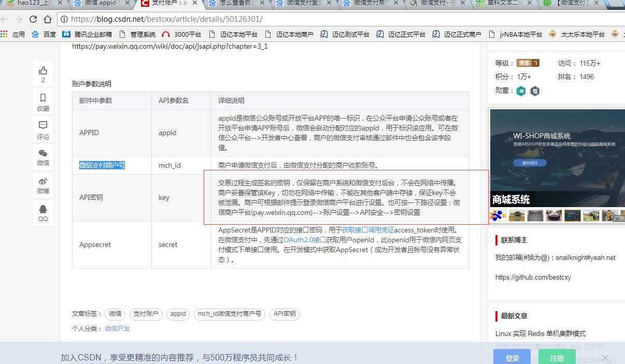Click the Appsecret table cell
Screen dimensions: 625x364
(112, 244)
